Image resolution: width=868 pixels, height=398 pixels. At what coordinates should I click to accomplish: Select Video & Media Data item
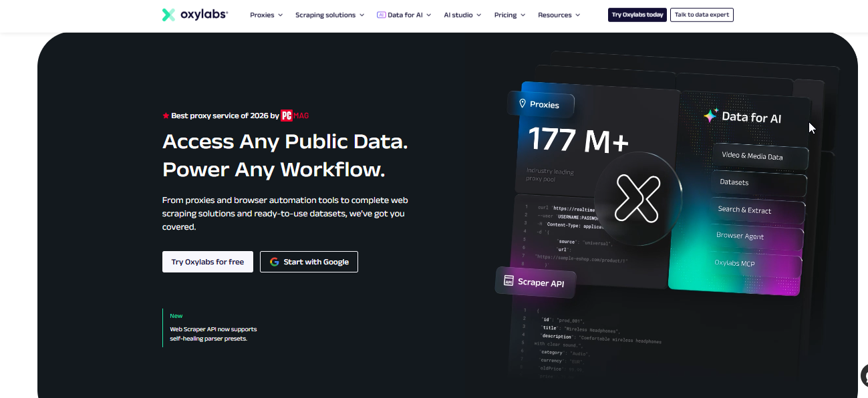760,156
